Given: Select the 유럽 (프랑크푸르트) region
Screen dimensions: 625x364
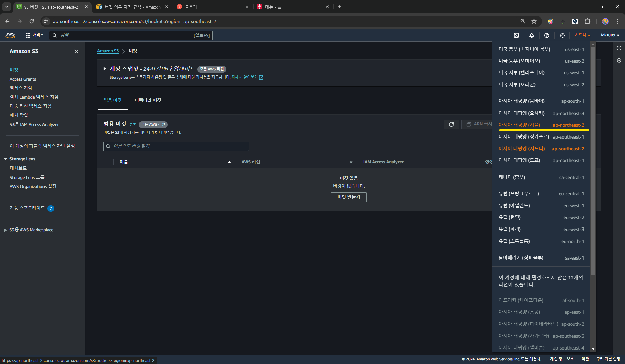Looking at the screenshot, I should [x=541, y=194].
